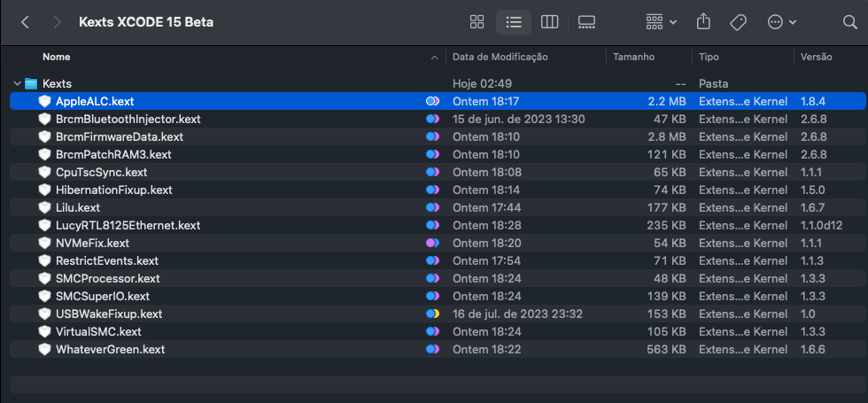
Task: Click the Hoje 02:49 date of Kexts folder
Action: 482,84
